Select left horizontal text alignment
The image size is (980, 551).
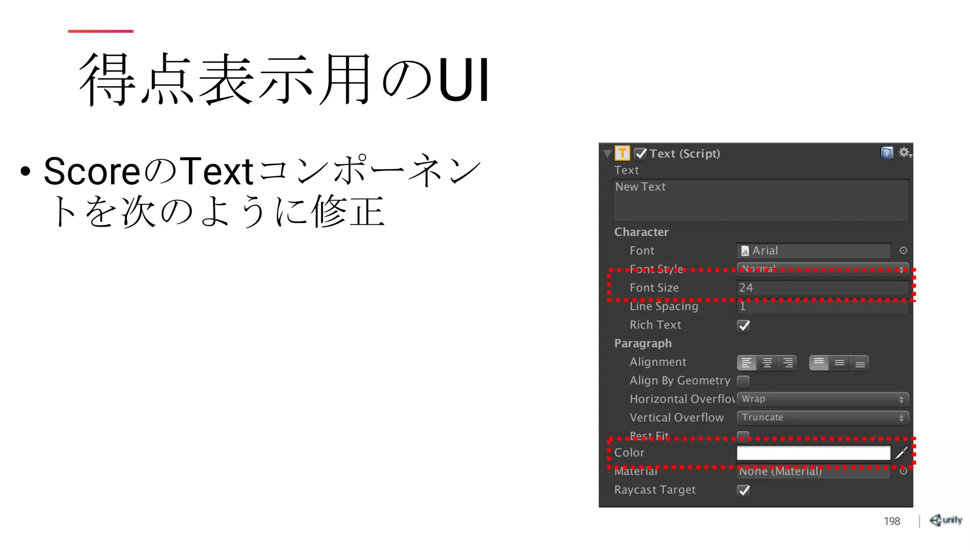pyautogui.click(x=746, y=363)
